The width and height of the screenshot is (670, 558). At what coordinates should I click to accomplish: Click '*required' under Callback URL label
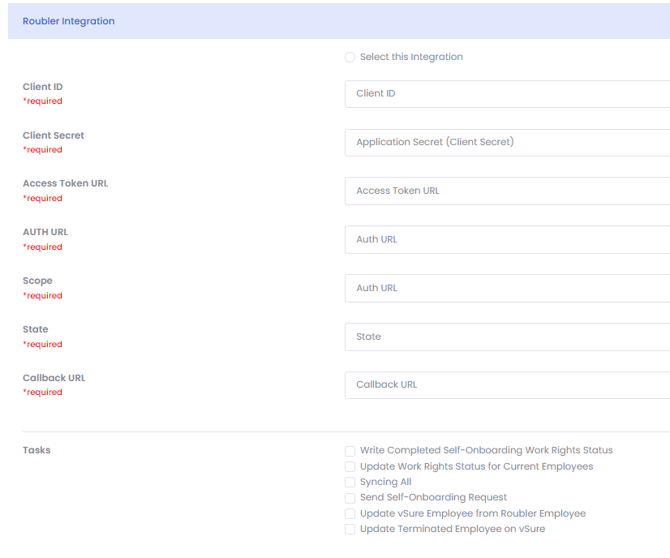point(43,392)
